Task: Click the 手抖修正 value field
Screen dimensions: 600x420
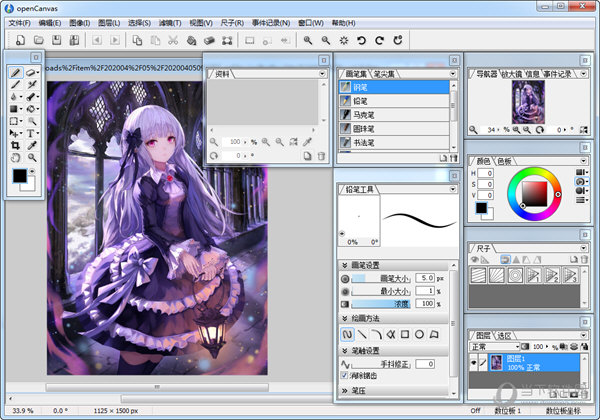Action: (425, 364)
